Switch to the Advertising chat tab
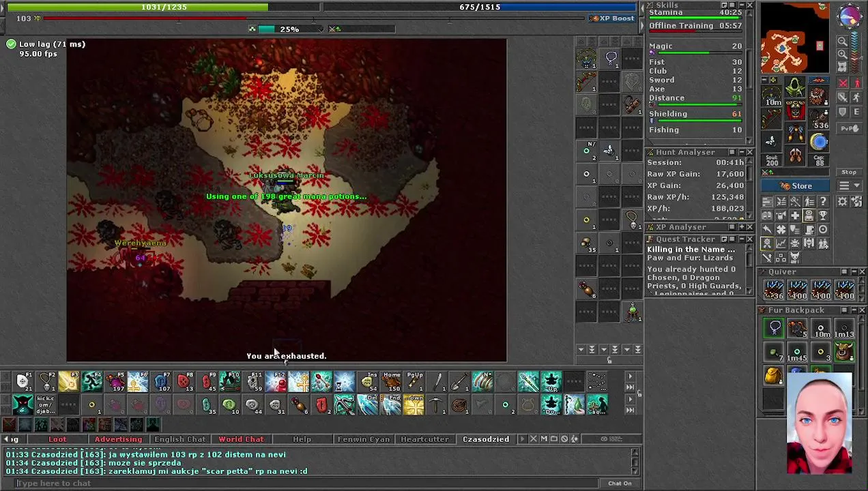The width and height of the screenshot is (868, 491). point(118,439)
